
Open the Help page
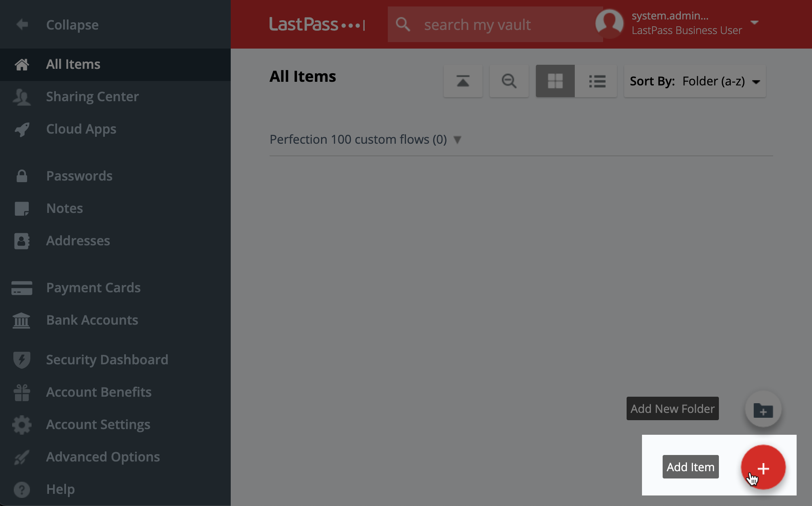tap(115, 489)
